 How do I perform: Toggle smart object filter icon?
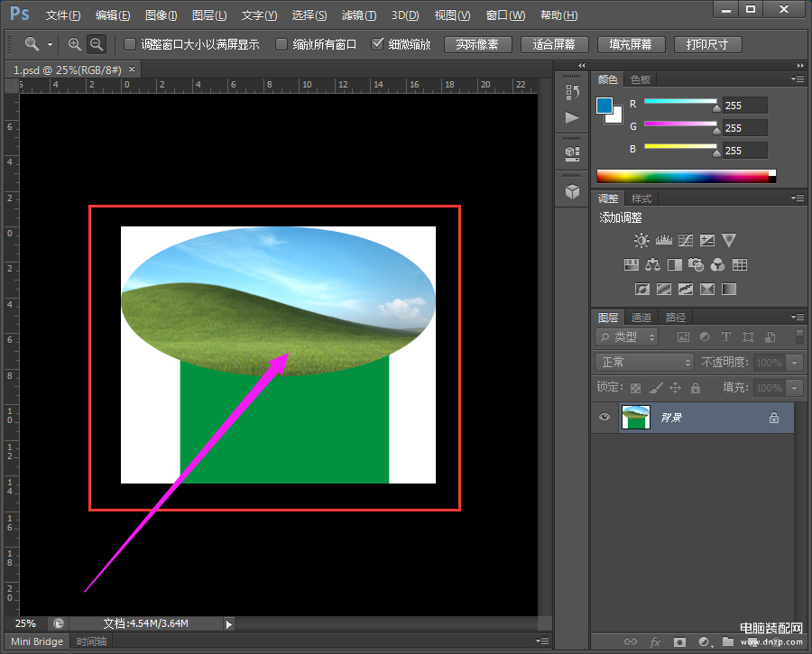(x=770, y=337)
